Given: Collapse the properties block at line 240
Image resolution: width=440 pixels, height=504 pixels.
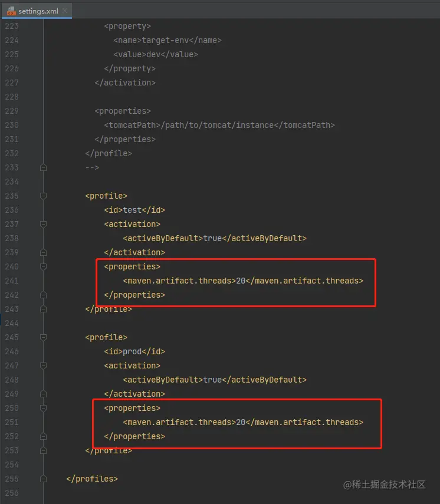Looking at the screenshot, I should point(44,266).
